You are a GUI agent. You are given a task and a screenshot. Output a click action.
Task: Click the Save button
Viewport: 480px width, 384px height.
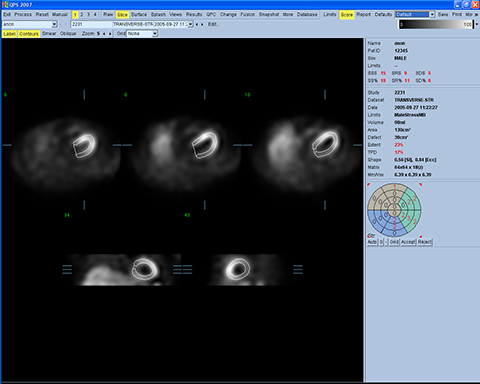click(443, 14)
